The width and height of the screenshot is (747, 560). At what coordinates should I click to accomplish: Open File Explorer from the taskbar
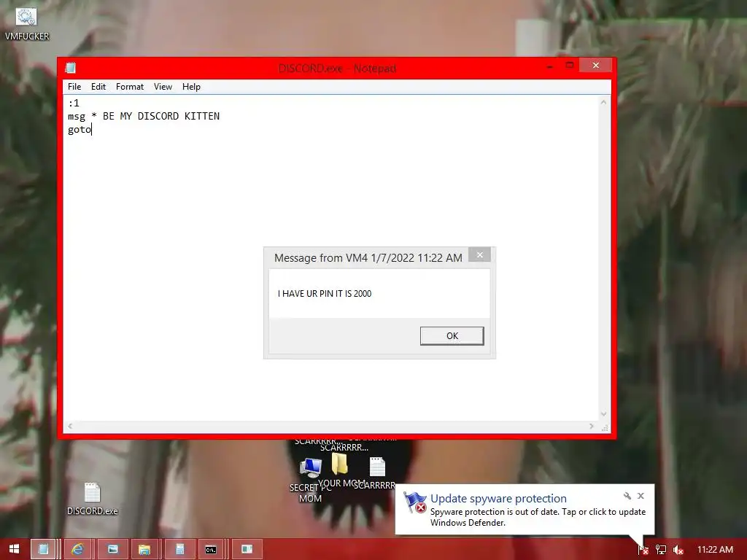[144, 549]
